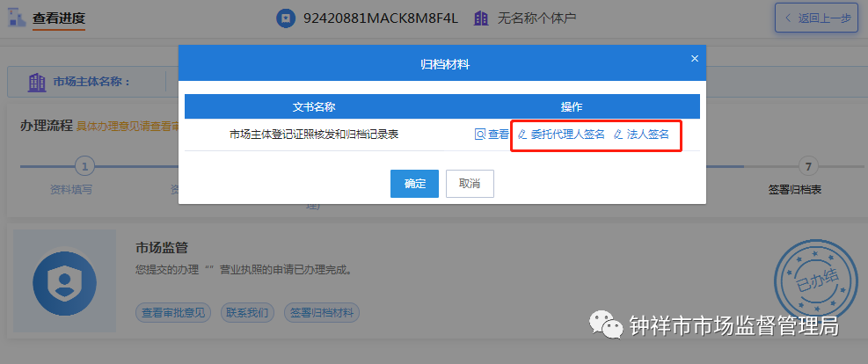Click the 操作 column header
Screen dimensions: 868x364
point(572,106)
